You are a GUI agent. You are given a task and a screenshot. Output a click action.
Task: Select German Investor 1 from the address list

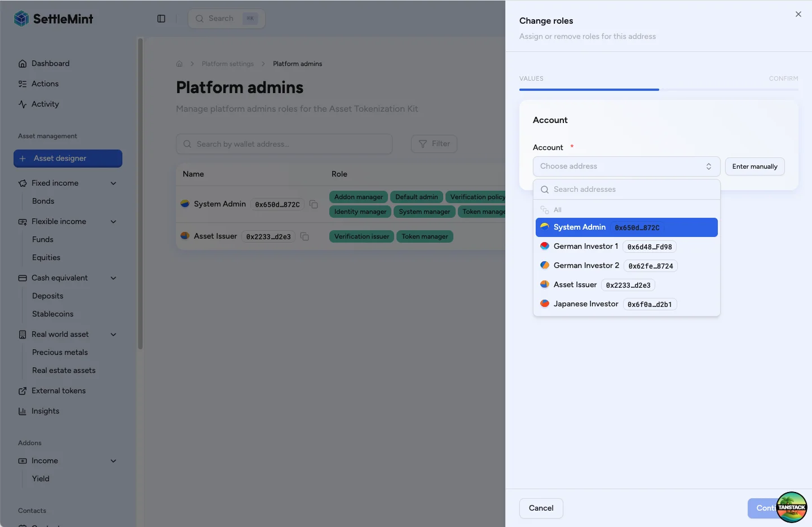(585, 247)
